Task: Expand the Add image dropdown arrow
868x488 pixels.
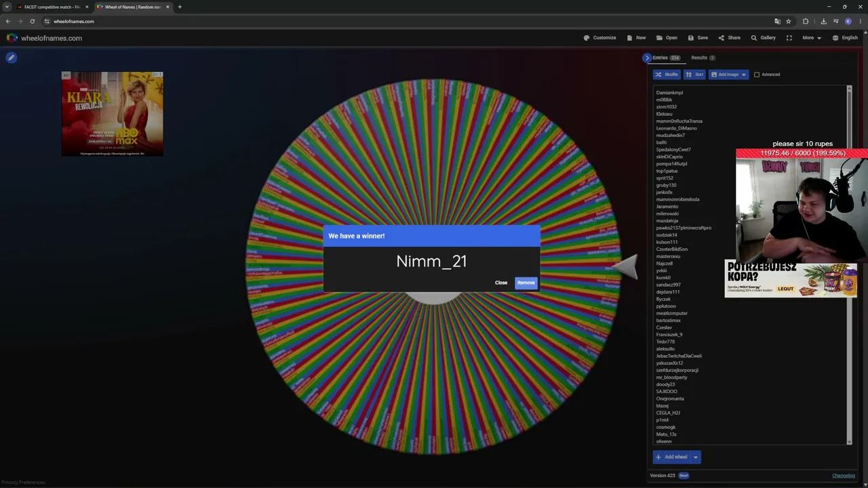Action: pos(744,75)
